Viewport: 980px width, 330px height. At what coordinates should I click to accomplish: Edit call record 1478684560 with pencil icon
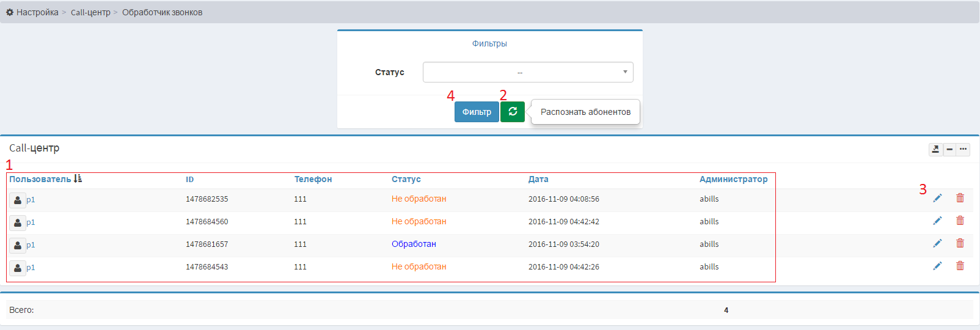pos(937,221)
